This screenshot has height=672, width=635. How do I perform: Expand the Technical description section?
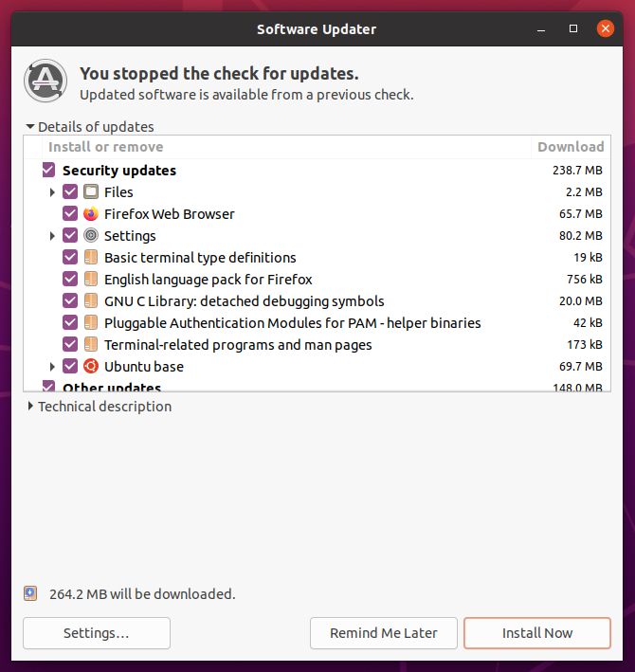point(31,407)
